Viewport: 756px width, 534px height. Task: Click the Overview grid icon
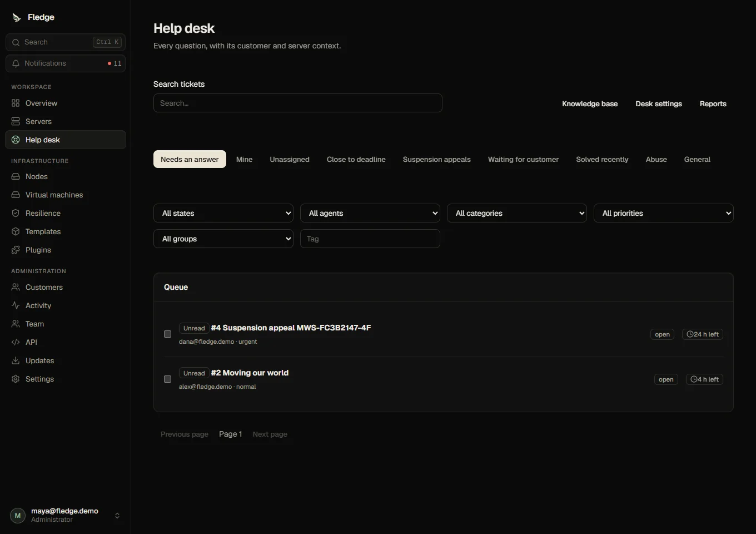pyautogui.click(x=16, y=103)
